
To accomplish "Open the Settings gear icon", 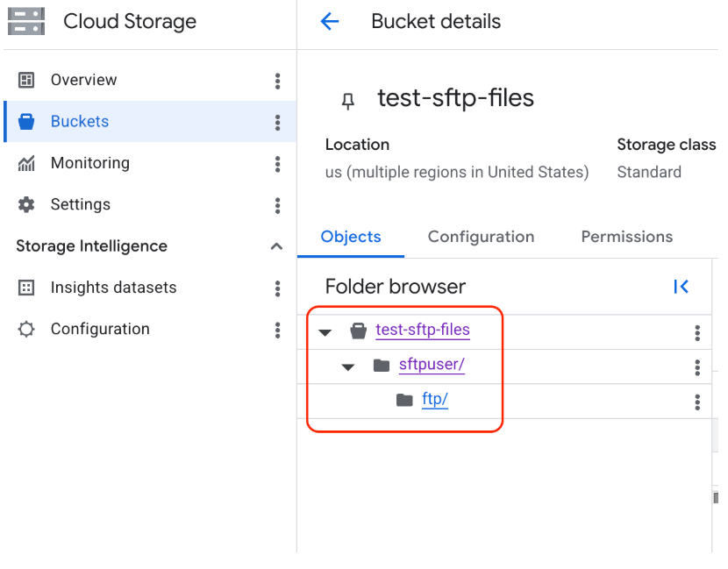I will [26, 204].
